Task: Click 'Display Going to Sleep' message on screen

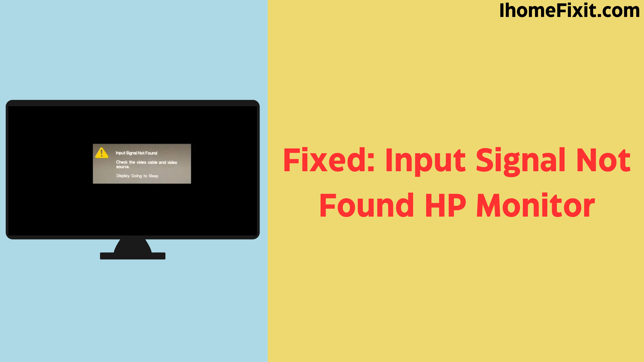Action: coord(137,176)
